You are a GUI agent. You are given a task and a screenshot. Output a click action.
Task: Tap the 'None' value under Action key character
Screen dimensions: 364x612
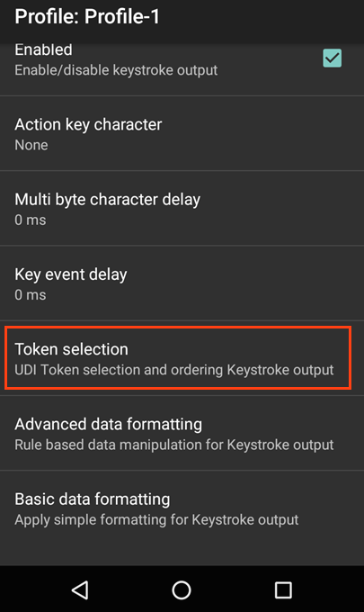[x=31, y=145]
